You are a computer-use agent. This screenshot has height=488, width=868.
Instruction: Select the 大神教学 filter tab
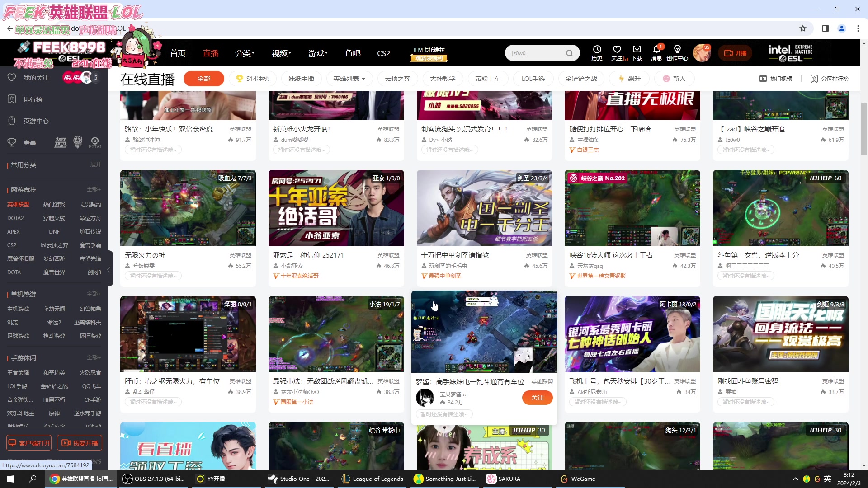click(x=443, y=79)
